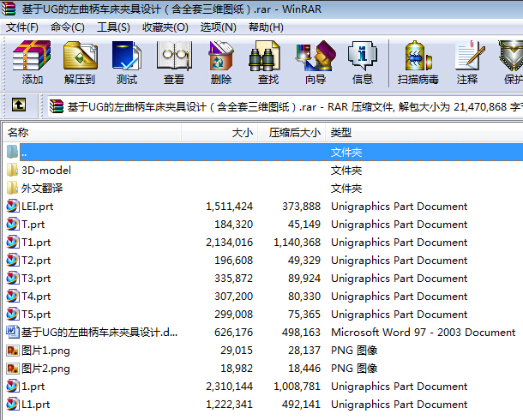This screenshot has height=420, width=523.
Task: Select the T5.prt file name
Action: click(x=36, y=315)
